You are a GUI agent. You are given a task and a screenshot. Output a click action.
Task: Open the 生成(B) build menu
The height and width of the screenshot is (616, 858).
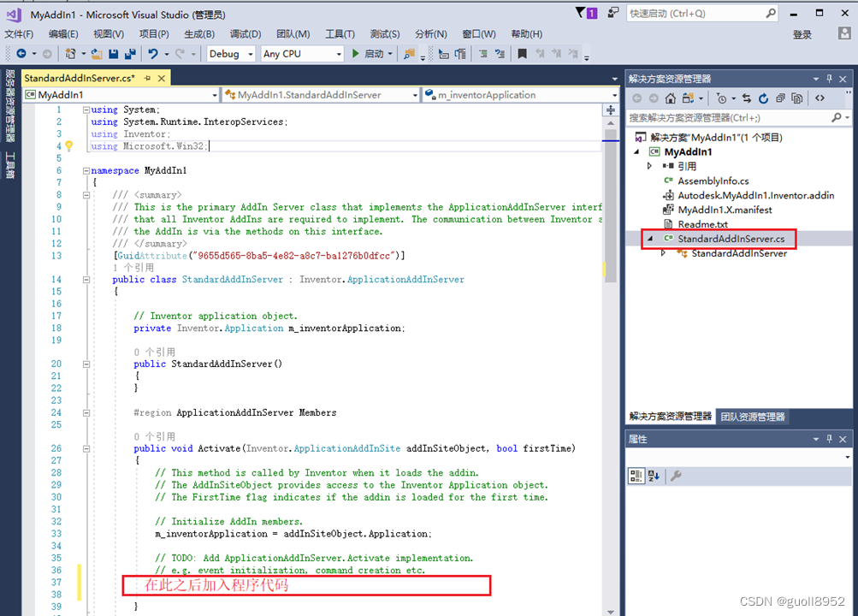pyautogui.click(x=199, y=34)
